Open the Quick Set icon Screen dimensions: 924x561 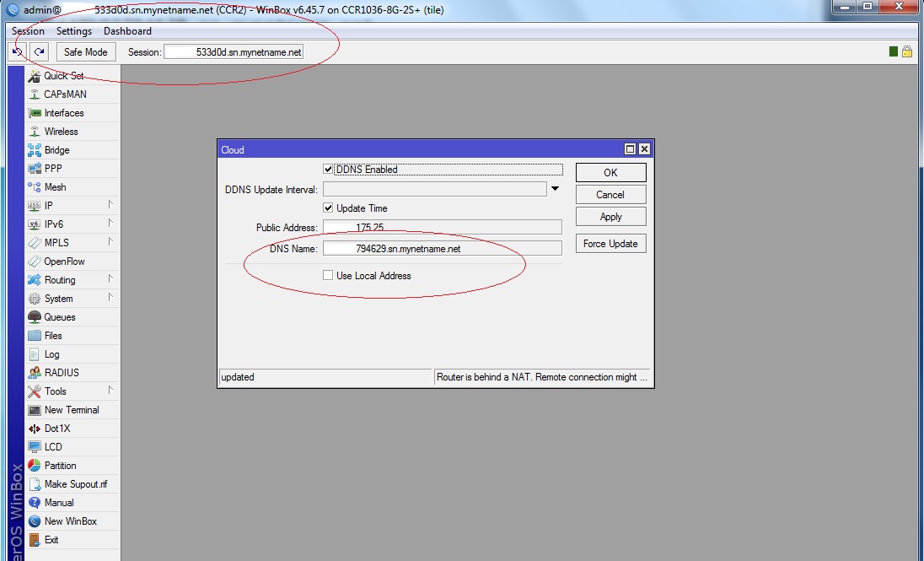coord(35,76)
